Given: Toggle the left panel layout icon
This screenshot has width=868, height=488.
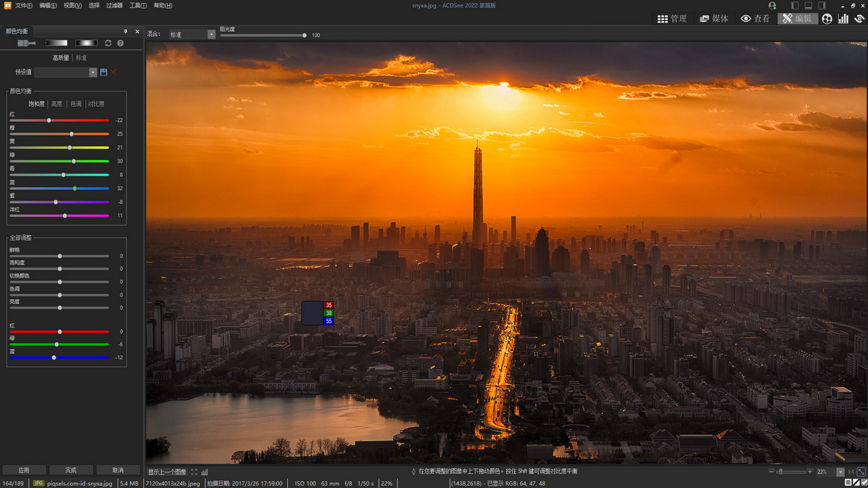Looking at the screenshot, I should pyautogui.click(x=795, y=5).
